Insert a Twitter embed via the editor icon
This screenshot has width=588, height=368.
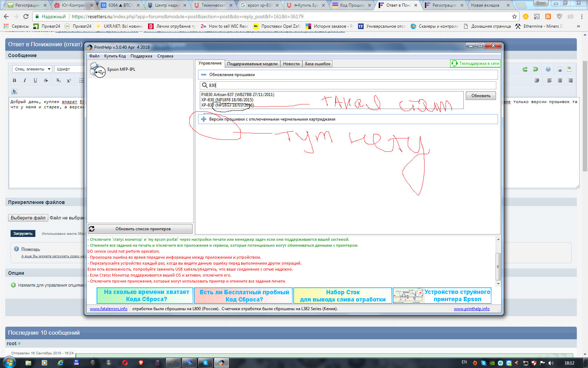[x=14, y=91]
